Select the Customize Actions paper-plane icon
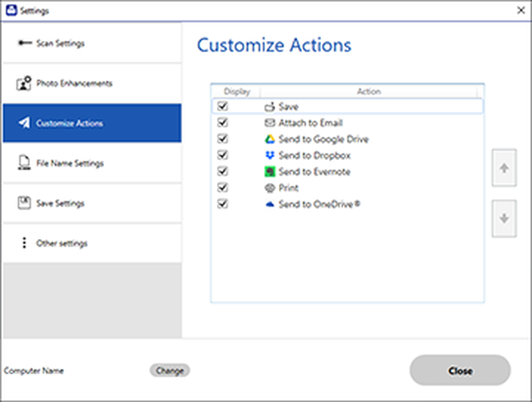The height and width of the screenshot is (402, 532). click(x=25, y=123)
